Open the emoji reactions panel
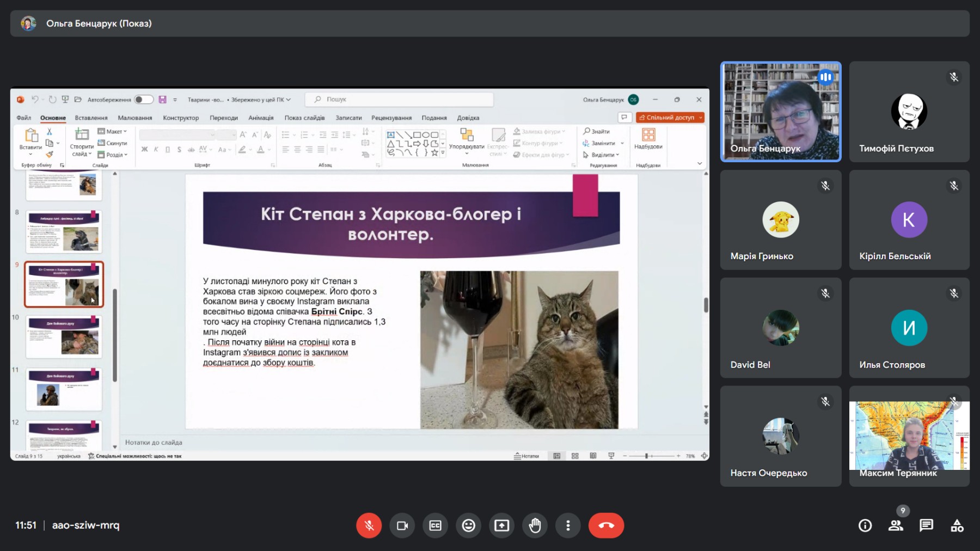 [x=469, y=525]
